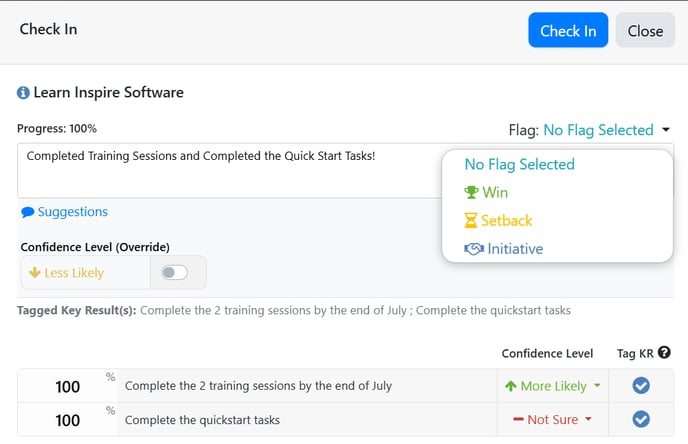Untag the training sessions key result checkmark
The image size is (688, 444).
pyautogui.click(x=641, y=386)
